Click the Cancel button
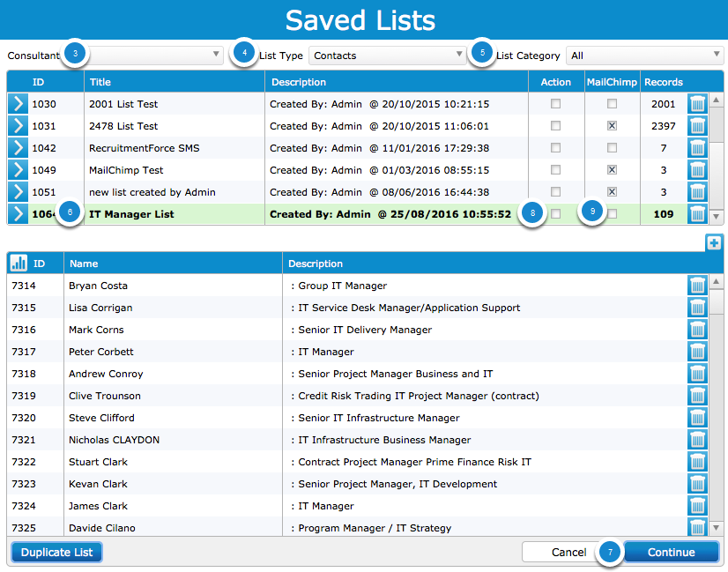Image resolution: width=728 pixels, height=572 pixels. [568, 552]
